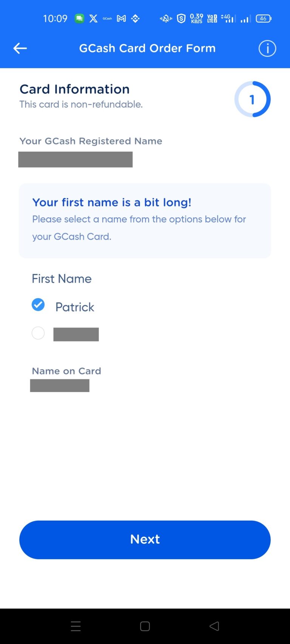Open the info icon beside the form title
The image size is (290, 644).
[x=267, y=48]
